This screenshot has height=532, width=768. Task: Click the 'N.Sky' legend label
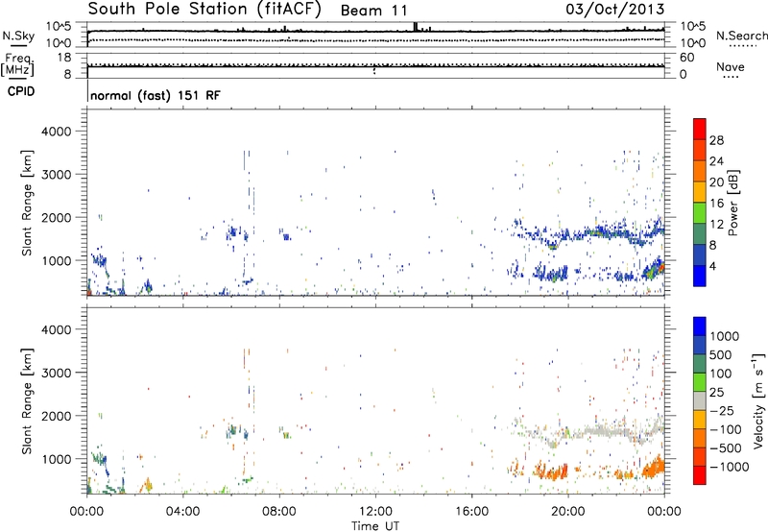(18, 36)
